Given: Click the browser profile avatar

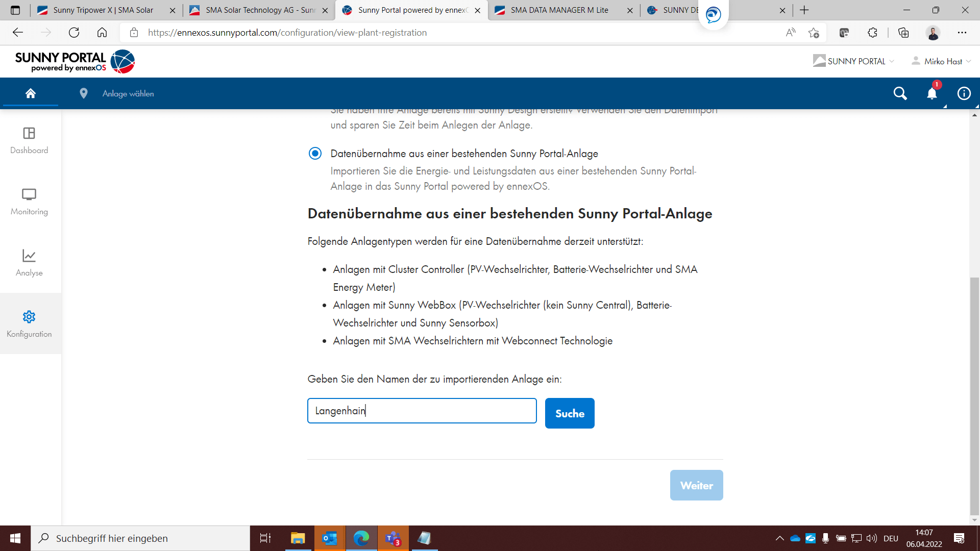Looking at the screenshot, I should click(x=933, y=33).
